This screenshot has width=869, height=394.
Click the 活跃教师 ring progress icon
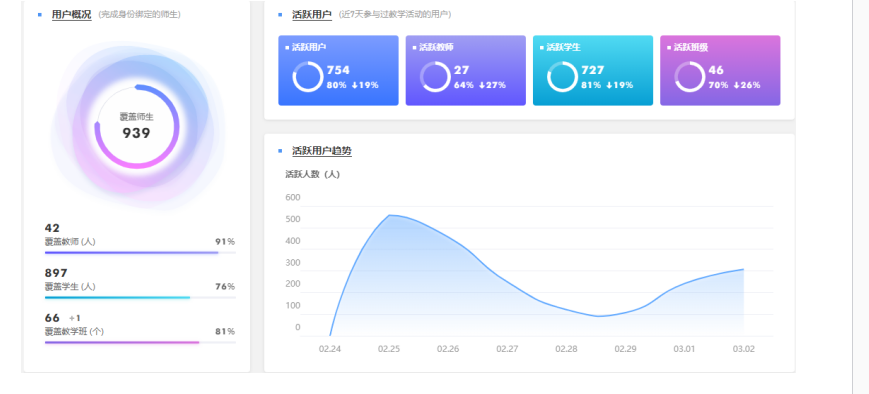click(435, 76)
